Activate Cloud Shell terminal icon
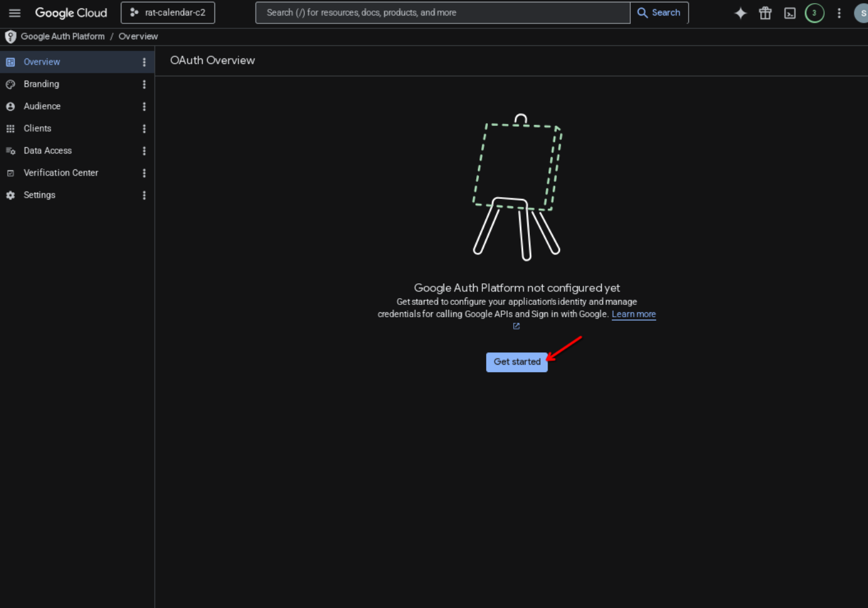The image size is (868, 608). [790, 13]
